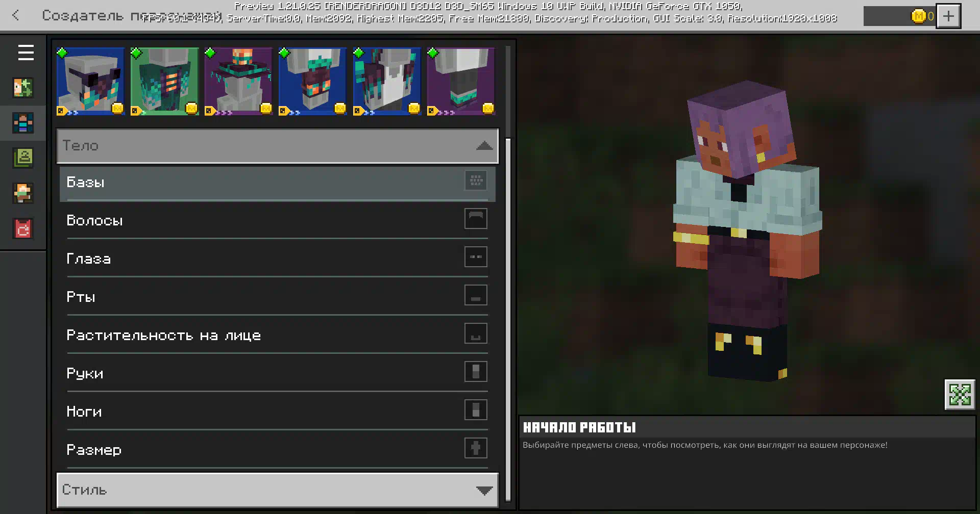Select the first featured helmet with visor item
The height and width of the screenshot is (514, 980).
pyautogui.click(x=90, y=82)
